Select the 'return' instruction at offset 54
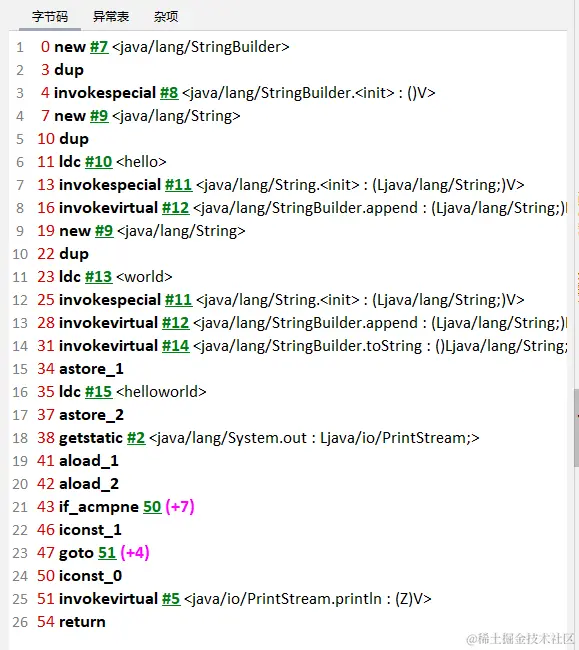The height and width of the screenshot is (650, 579). (82, 622)
